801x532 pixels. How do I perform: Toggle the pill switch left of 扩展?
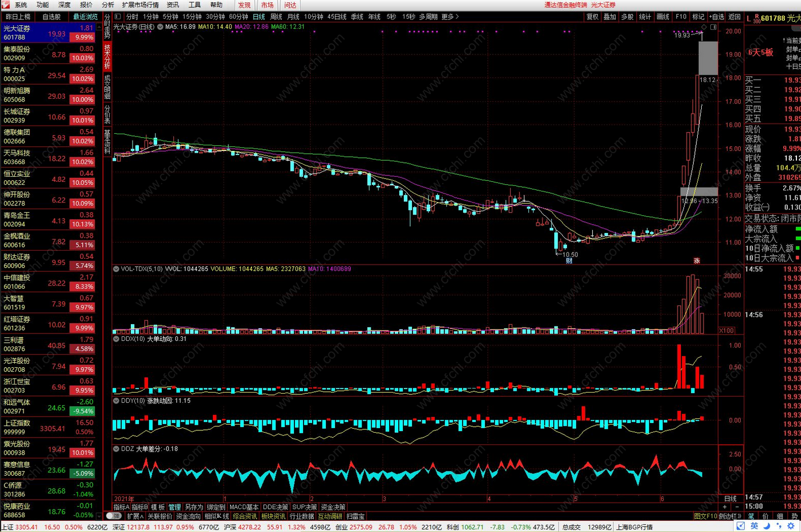click(114, 516)
